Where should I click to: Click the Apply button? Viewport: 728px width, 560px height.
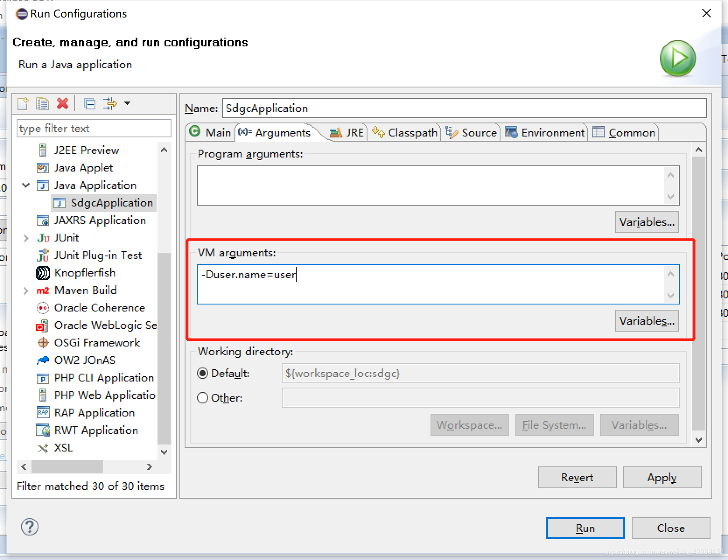662,477
